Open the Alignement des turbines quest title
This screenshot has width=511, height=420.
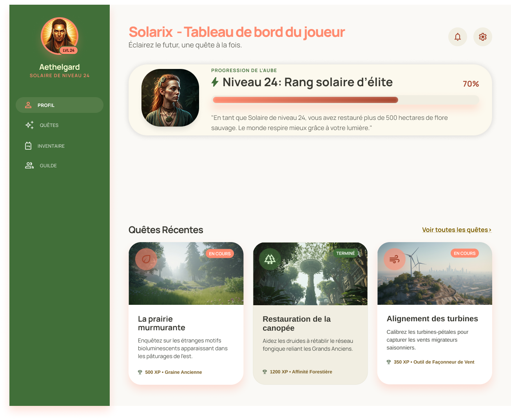click(432, 319)
